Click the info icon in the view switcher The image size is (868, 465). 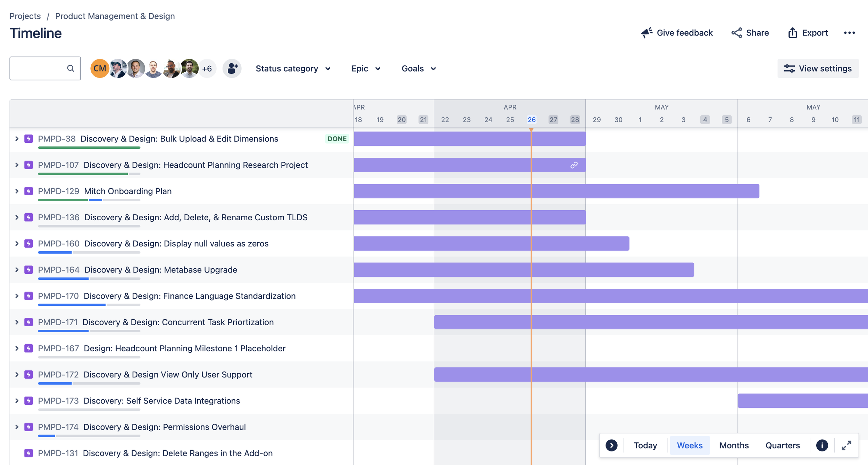click(x=822, y=445)
